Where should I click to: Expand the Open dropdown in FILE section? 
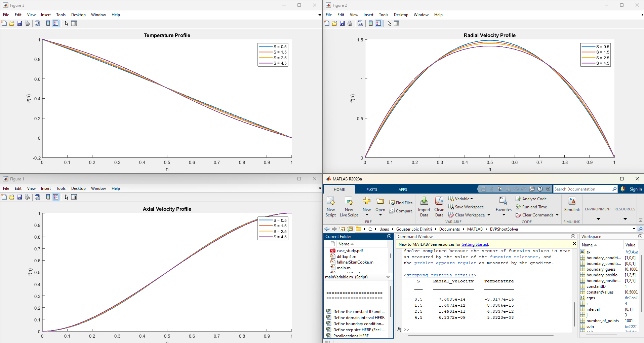tap(380, 215)
